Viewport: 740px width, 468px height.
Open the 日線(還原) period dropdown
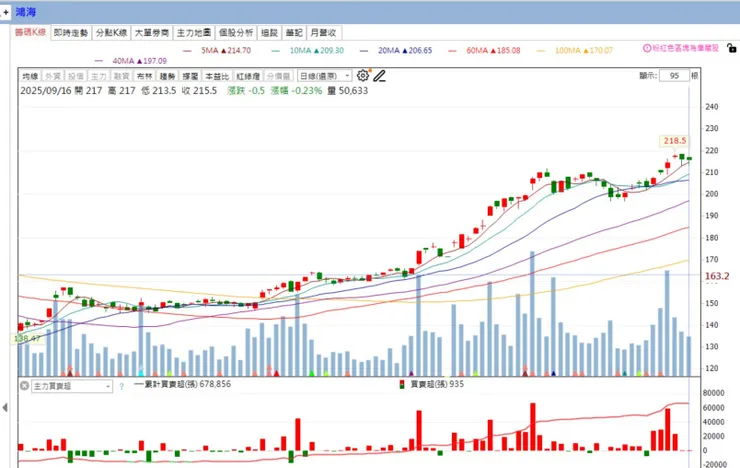[325, 75]
